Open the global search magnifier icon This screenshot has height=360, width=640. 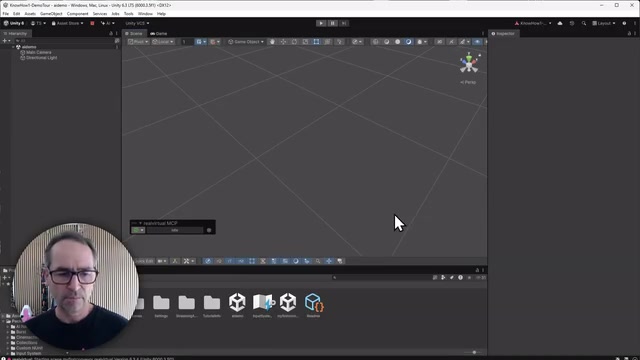point(584,23)
